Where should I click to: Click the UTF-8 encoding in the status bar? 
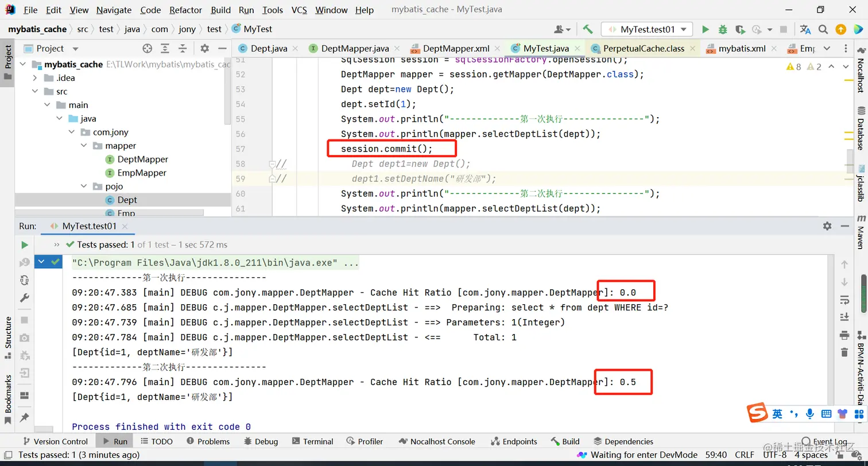pos(774,455)
